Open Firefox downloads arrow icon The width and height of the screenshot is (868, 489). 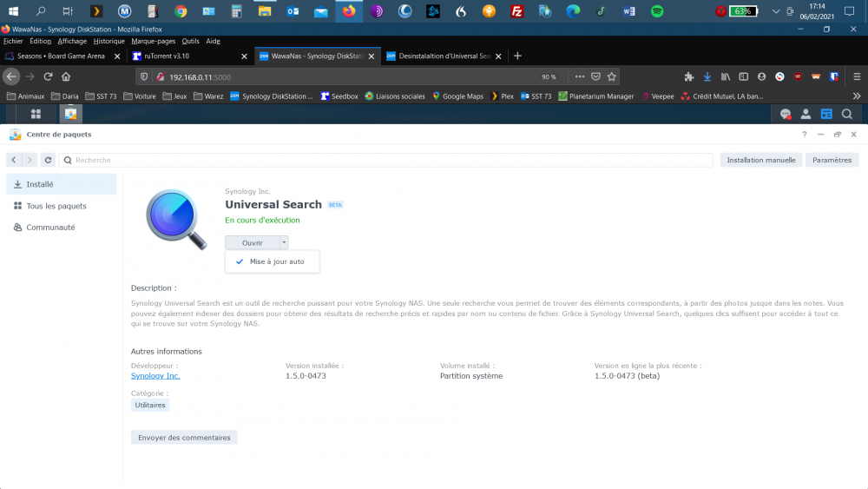[707, 77]
